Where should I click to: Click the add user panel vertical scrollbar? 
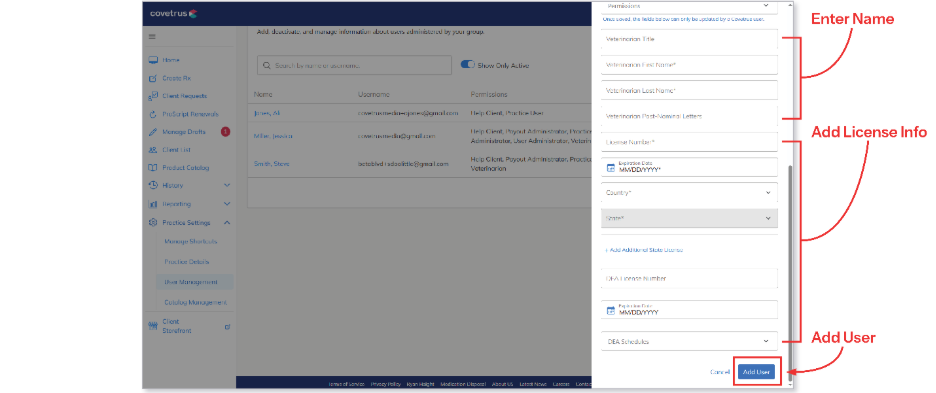pos(791,272)
